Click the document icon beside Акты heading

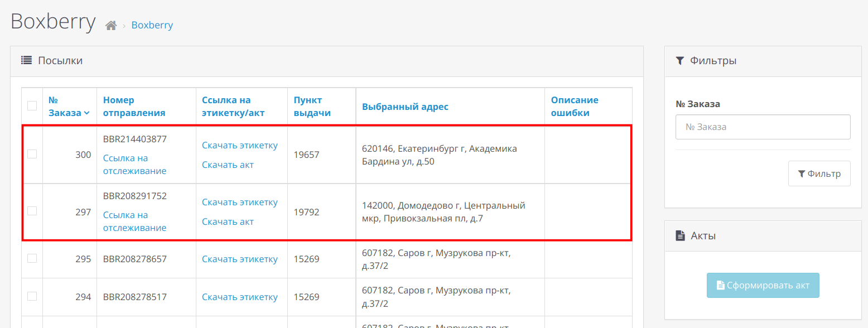coord(680,235)
